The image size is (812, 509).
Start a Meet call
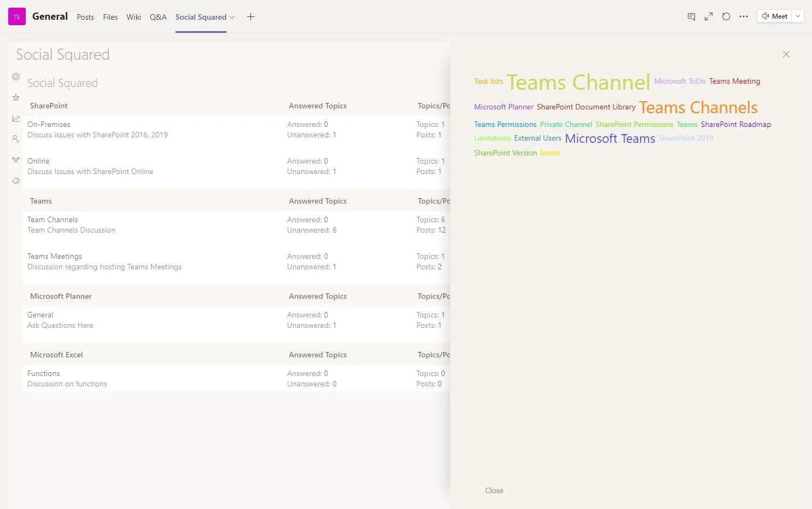pos(775,16)
